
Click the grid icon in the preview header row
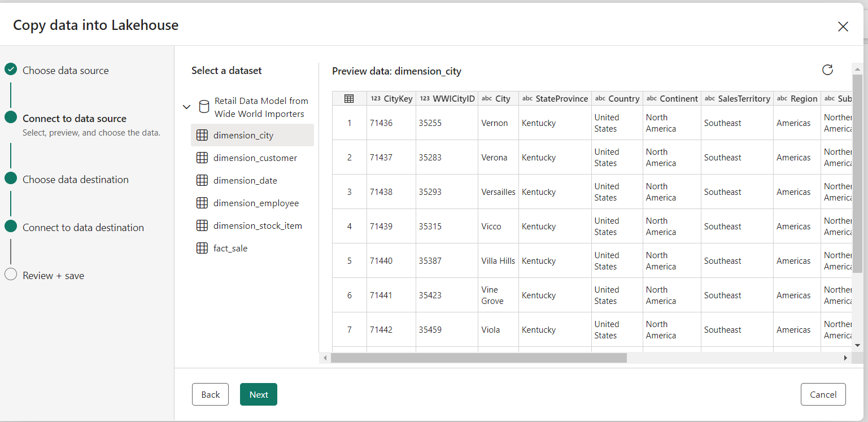(x=348, y=98)
